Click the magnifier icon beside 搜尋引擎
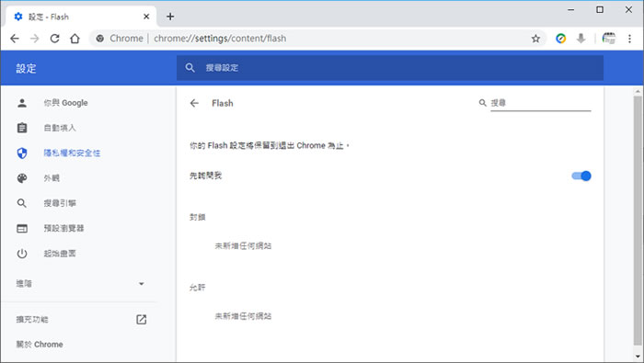The width and height of the screenshot is (644, 363). (x=22, y=203)
